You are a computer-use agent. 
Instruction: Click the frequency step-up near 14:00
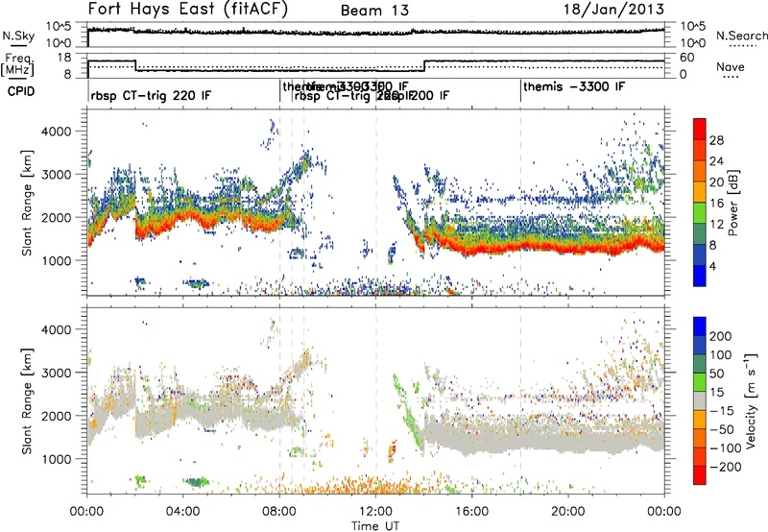[x=424, y=65]
